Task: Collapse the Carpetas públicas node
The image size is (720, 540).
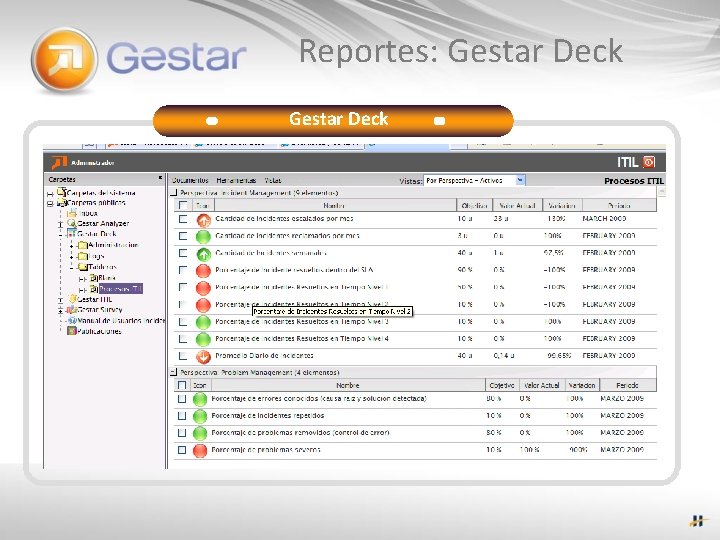Action: 50,203
